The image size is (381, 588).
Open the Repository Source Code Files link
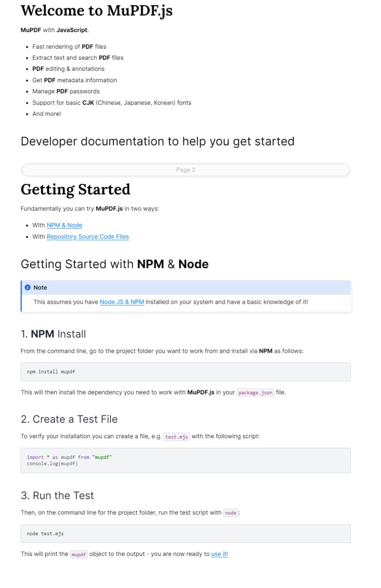click(x=88, y=237)
